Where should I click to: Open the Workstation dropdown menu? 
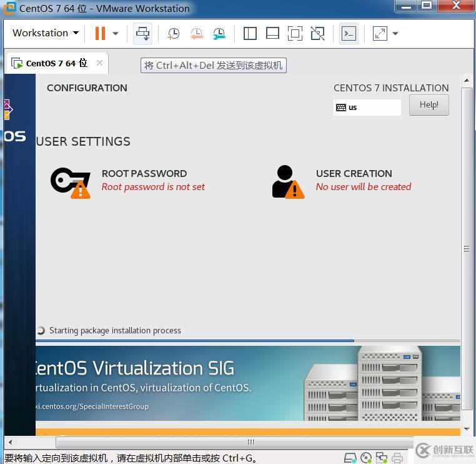click(45, 33)
